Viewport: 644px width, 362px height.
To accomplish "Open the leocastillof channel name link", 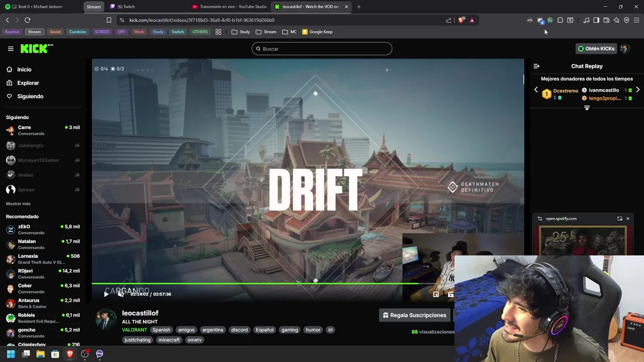I will [x=140, y=313].
